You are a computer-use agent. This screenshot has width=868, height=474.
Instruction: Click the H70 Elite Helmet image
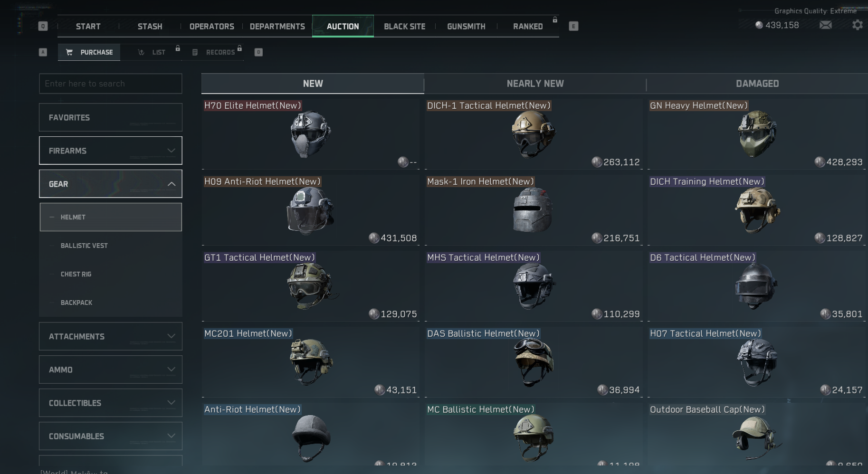[310, 135]
